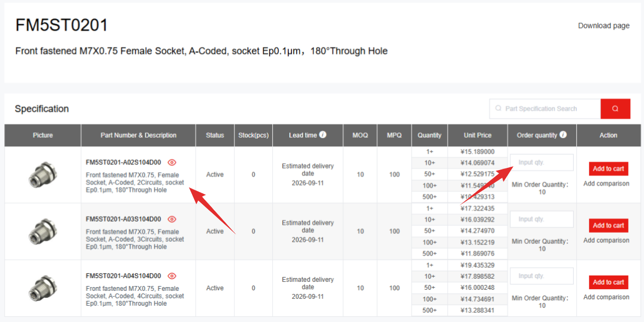Click eye icon beside FM5ST0201-A02S104D00
This screenshot has width=644, height=322.
(172, 163)
